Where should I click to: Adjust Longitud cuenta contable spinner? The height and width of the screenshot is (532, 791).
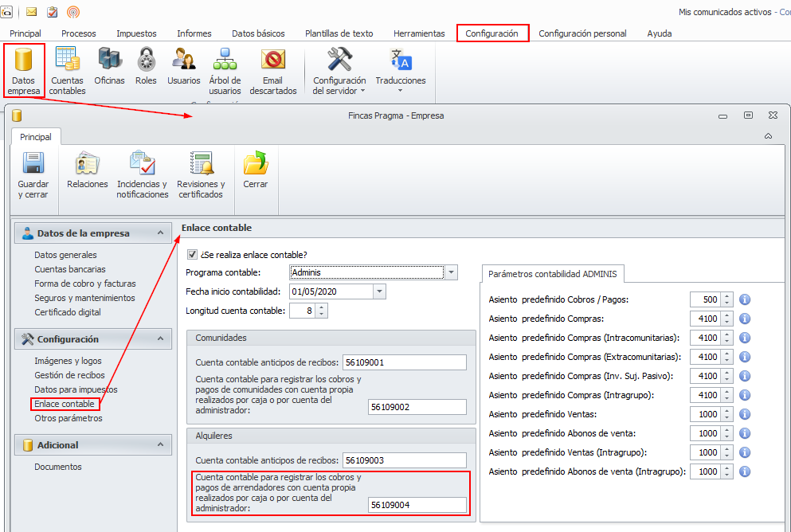tap(321, 311)
